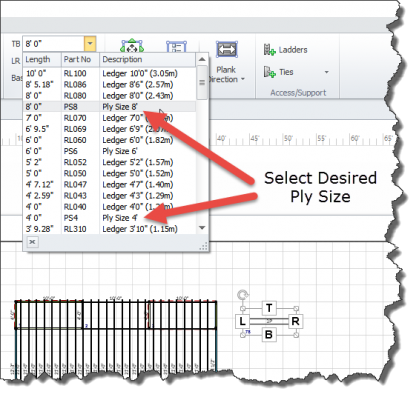The image size is (419, 400).
Task: Click the R handle on the bay shape
Action: 295,321
